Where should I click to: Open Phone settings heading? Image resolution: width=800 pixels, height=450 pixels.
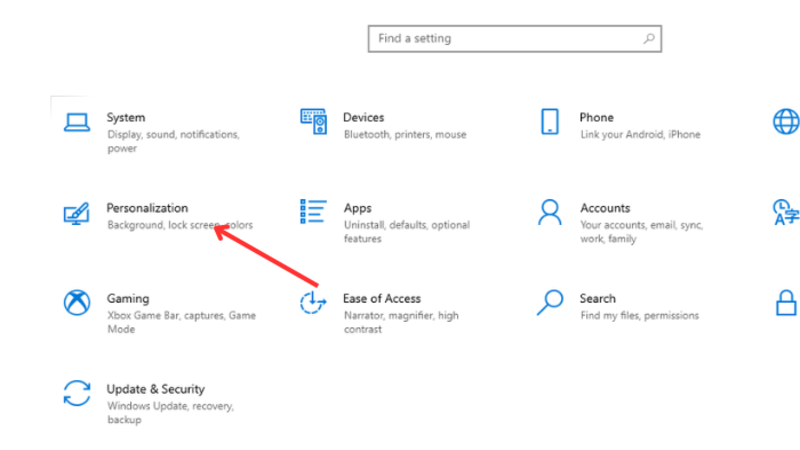coord(596,117)
